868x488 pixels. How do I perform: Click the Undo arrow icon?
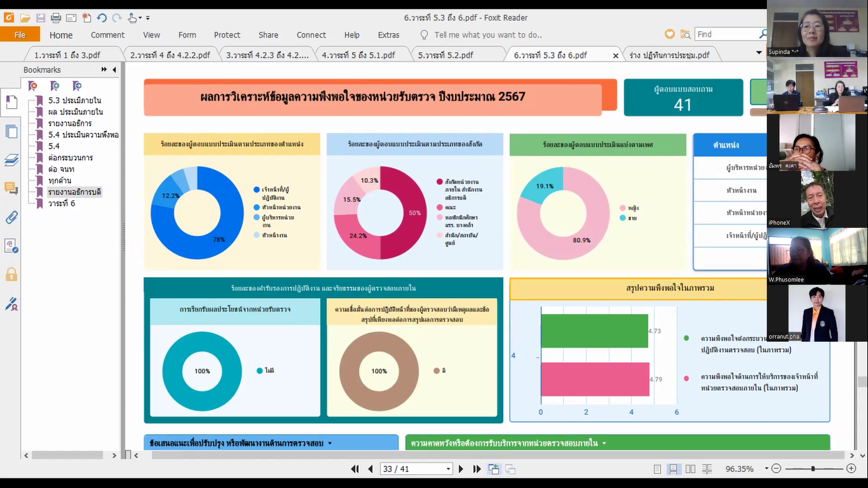(102, 18)
